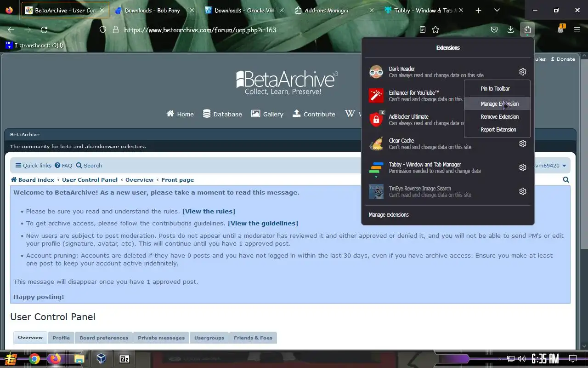Open Dark Reader settings gear
Image resolution: width=588 pixels, height=368 pixels.
[522, 72]
